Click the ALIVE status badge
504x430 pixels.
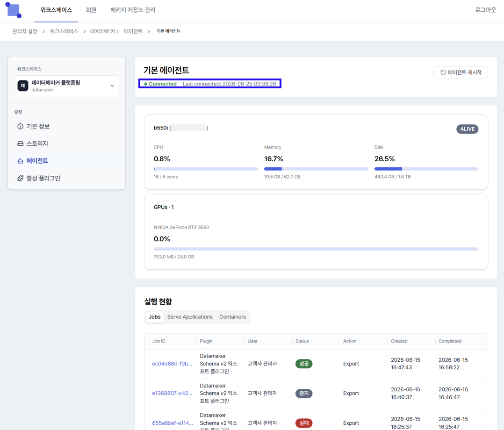click(x=468, y=129)
